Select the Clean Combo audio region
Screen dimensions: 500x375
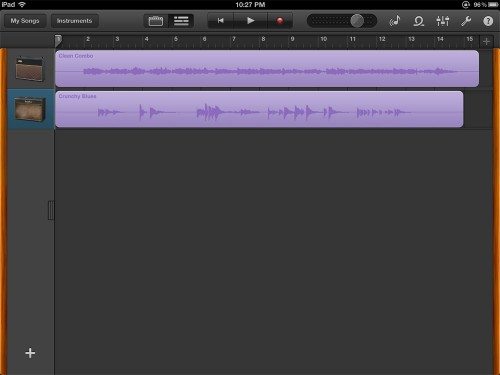(267, 69)
